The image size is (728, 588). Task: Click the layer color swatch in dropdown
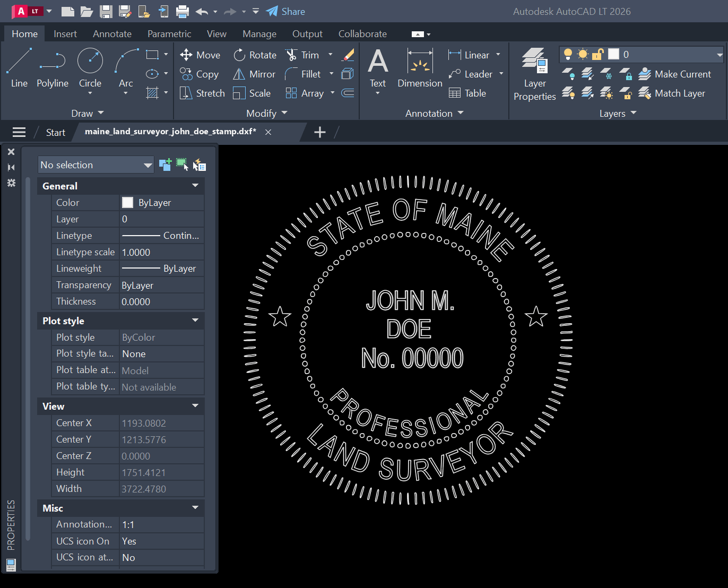point(614,54)
